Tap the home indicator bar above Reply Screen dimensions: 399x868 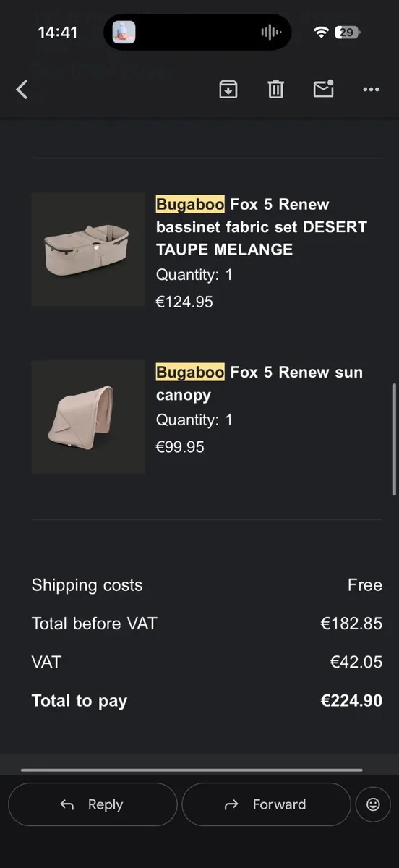(192, 770)
